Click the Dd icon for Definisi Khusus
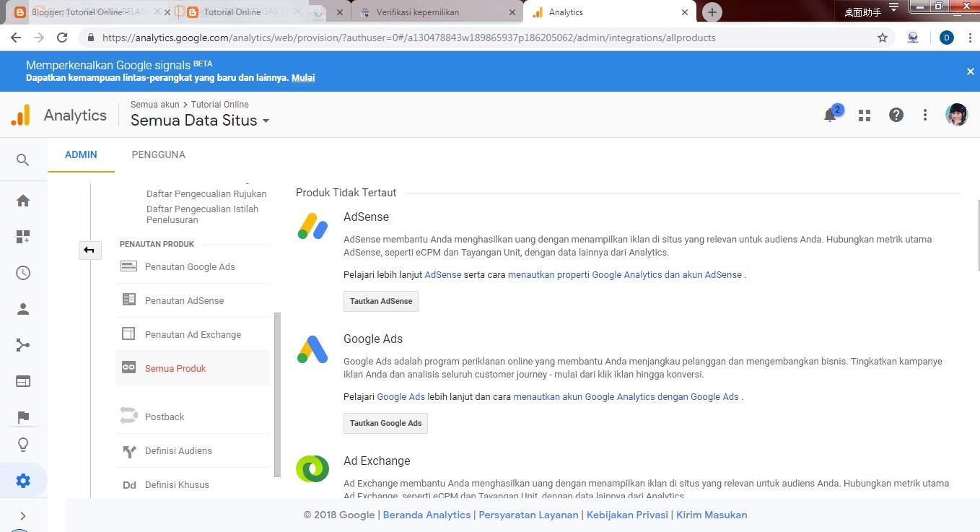 (129, 485)
